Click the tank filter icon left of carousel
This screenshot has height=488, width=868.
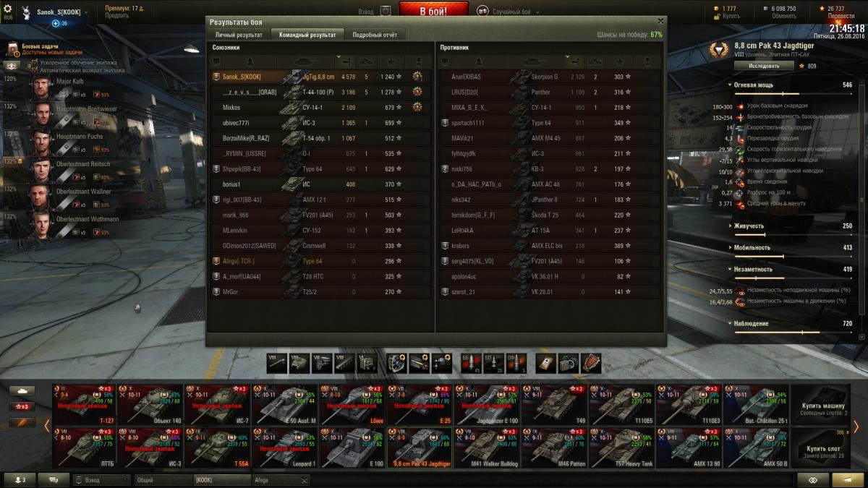point(22,390)
